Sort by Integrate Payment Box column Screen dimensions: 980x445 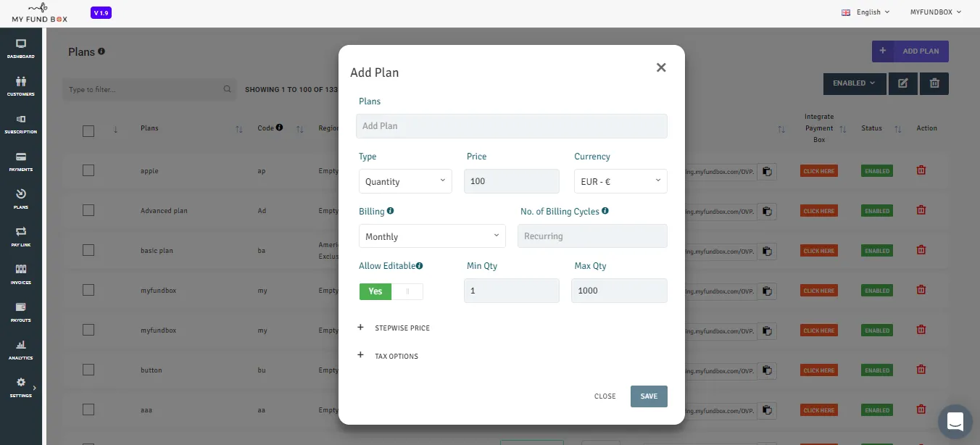click(x=842, y=129)
